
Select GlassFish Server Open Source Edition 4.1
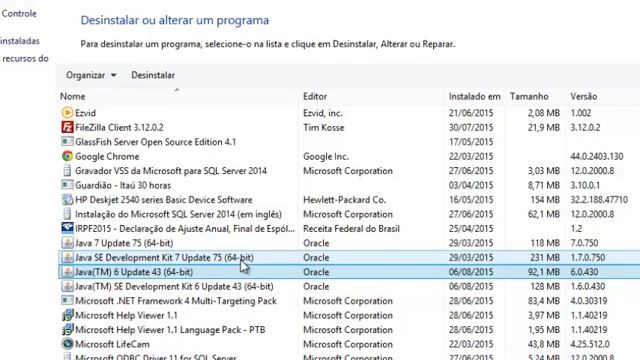[156, 142]
